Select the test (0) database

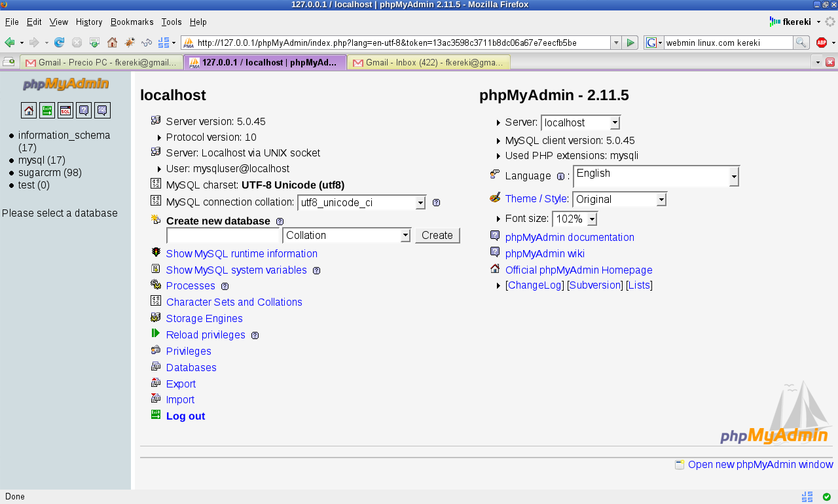point(34,185)
